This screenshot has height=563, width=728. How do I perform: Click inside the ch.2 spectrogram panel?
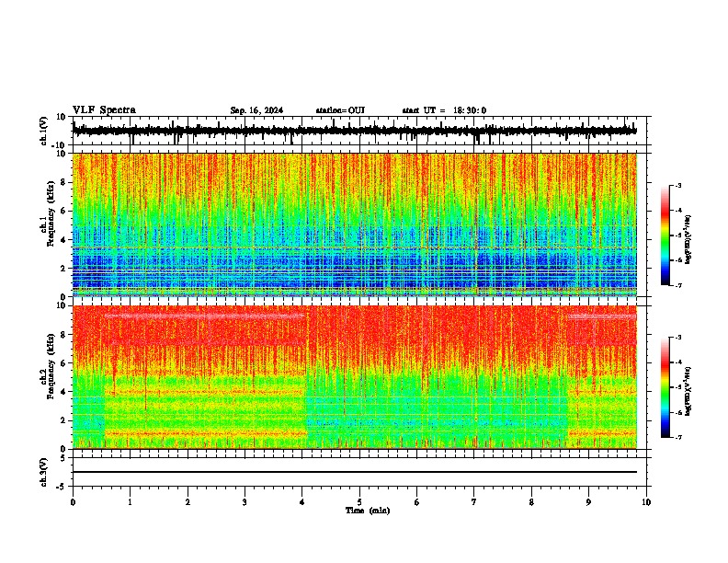coord(355,377)
